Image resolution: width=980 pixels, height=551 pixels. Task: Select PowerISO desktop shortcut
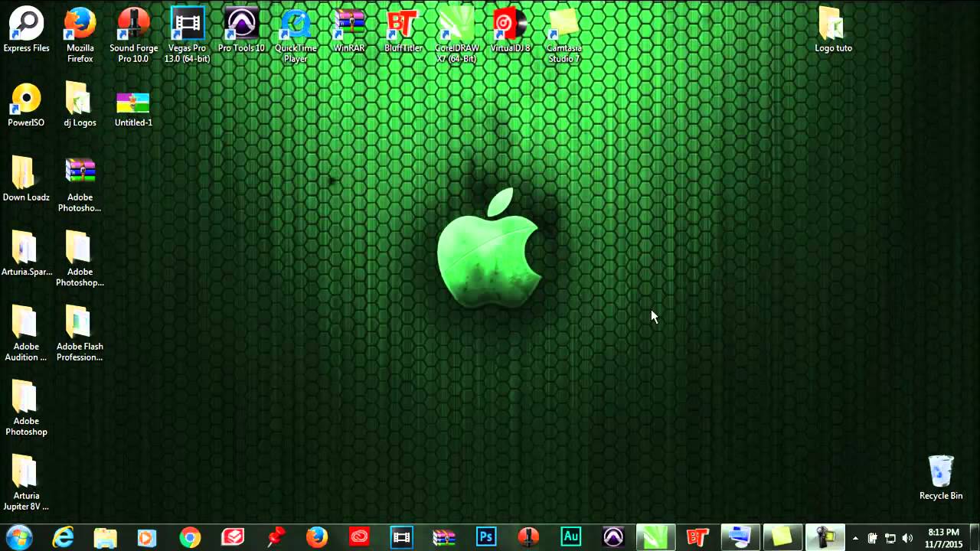(26, 105)
